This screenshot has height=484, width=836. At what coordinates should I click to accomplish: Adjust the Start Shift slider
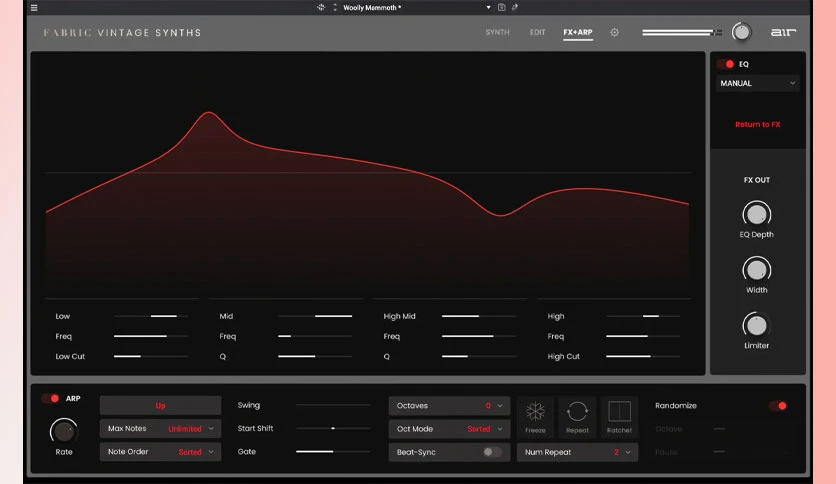[x=333, y=428]
